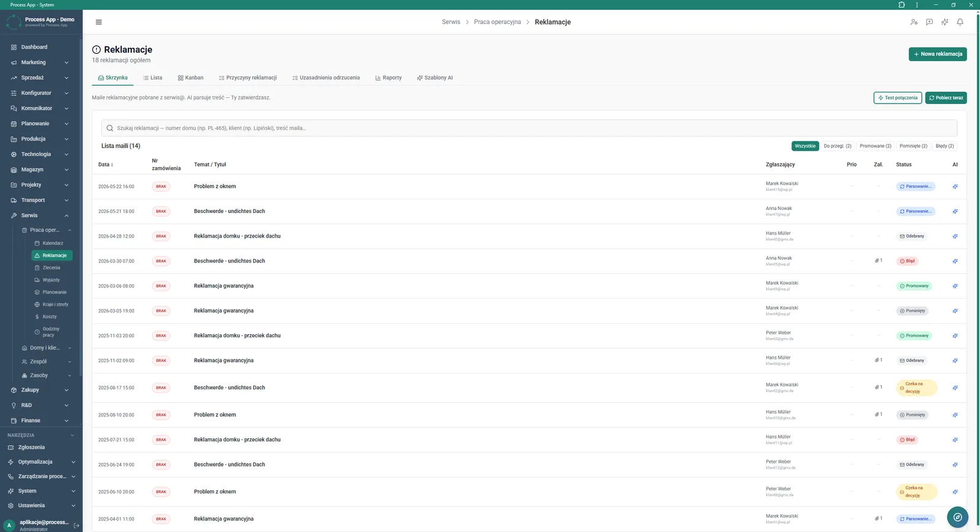Switch to the Lista tab
Image resolution: width=980 pixels, height=532 pixels.
tap(153, 78)
